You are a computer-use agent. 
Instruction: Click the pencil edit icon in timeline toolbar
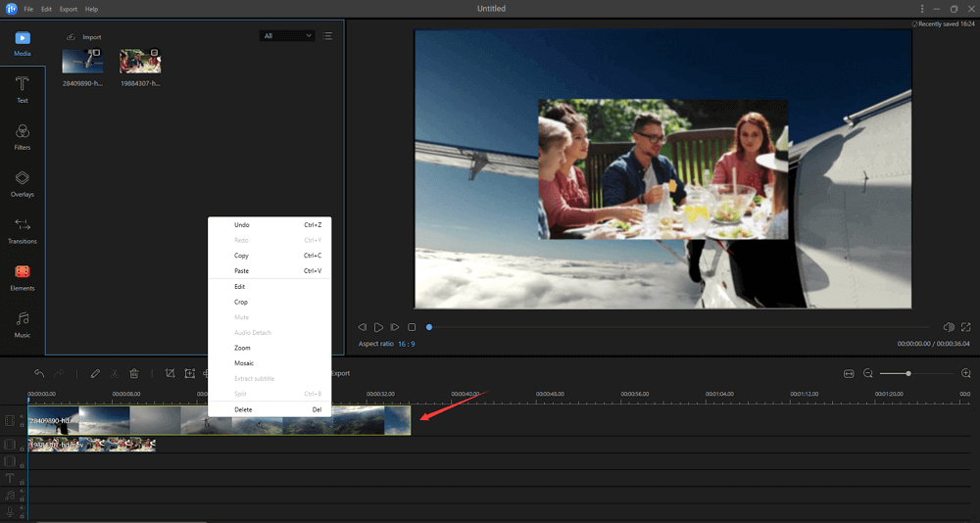[95, 373]
